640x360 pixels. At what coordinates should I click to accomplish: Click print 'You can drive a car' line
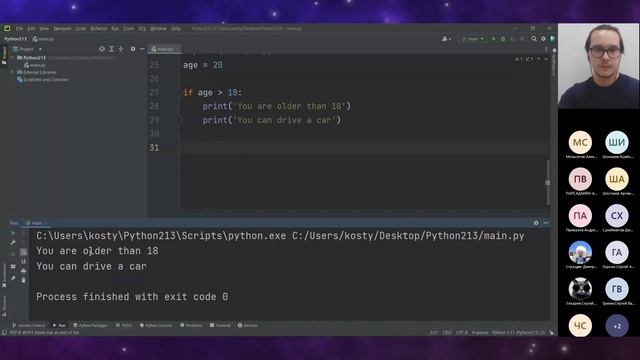click(271, 120)
